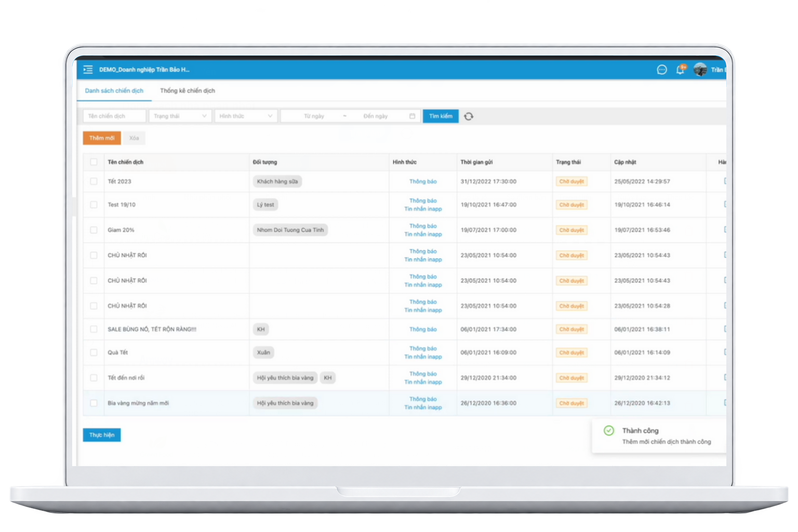Click Tin nhắn inapp link in Test 19/10 row
The height and width of the screenshot is (532, 798).
(423, 209)
